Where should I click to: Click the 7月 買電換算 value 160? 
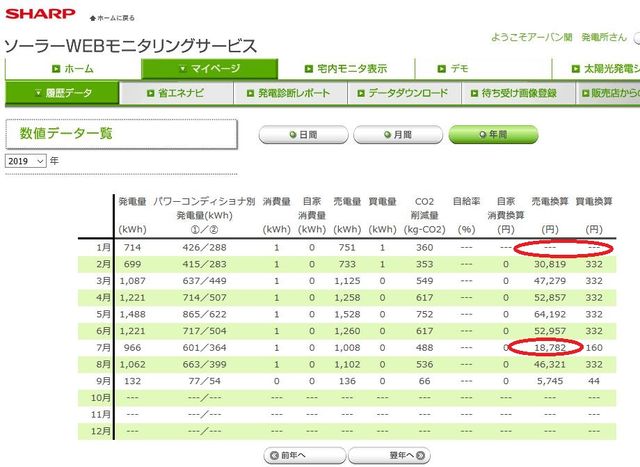coord(594,348)
